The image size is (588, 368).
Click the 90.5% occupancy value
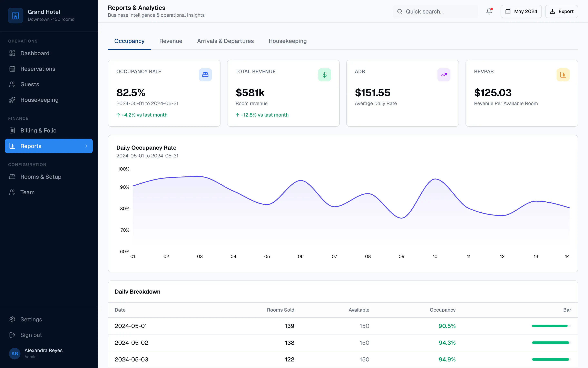point(447,326)
